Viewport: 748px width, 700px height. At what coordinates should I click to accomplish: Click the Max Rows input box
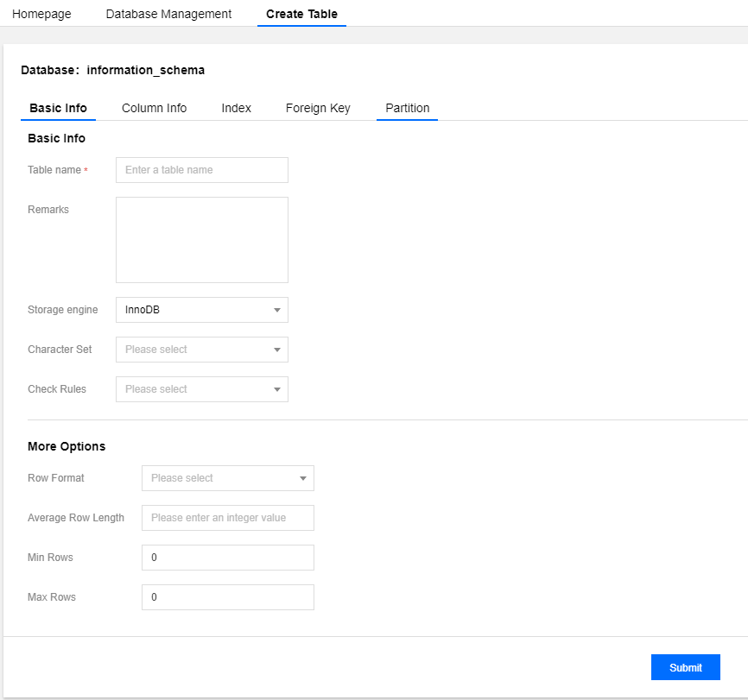click(227, 597)
